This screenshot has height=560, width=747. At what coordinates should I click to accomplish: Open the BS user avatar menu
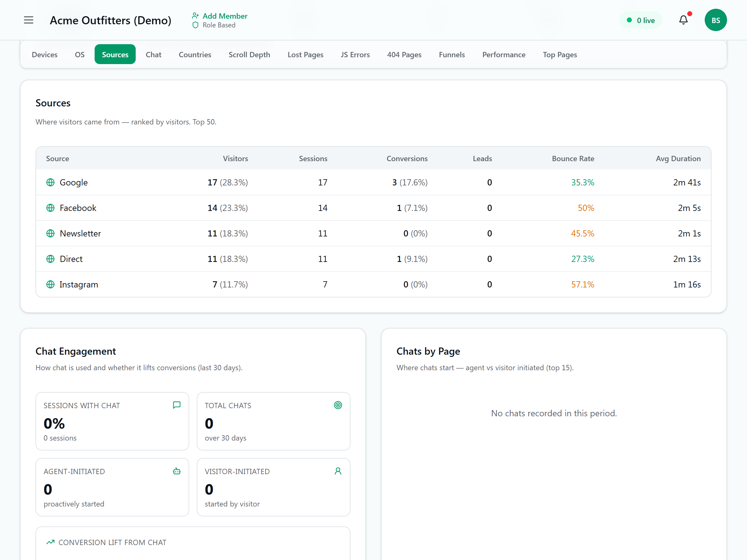tap(716, 20)
